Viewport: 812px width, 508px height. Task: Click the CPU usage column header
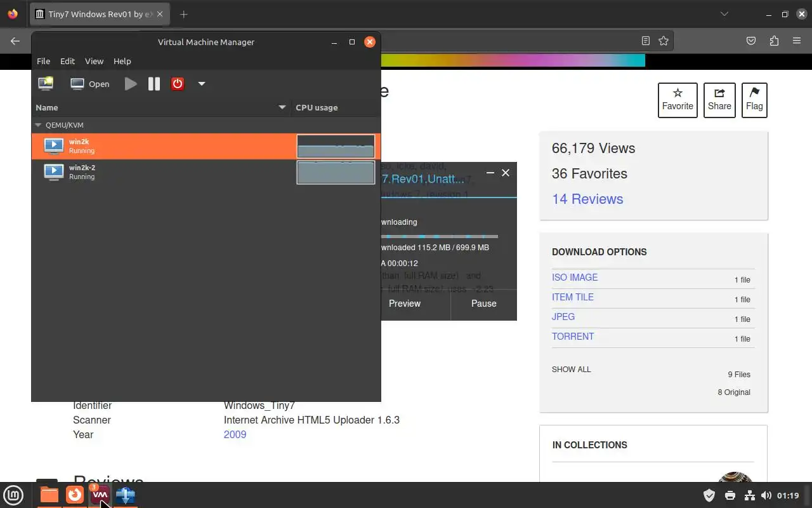pos(336,107)
